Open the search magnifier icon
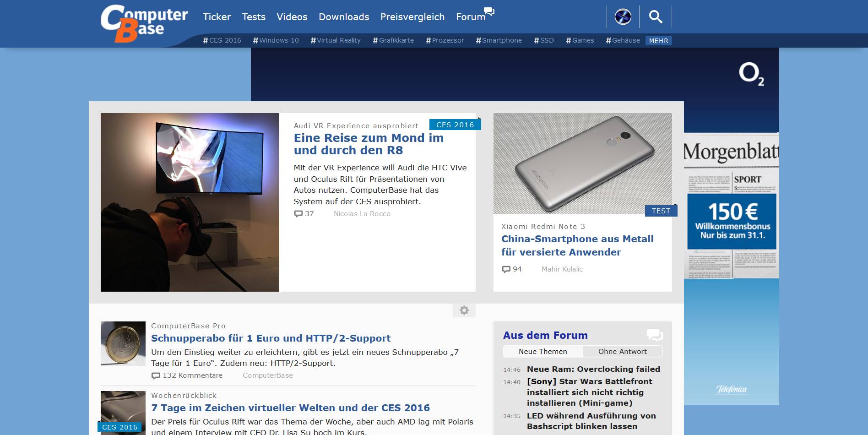Viewport: 868px width, 435px height. coord(656,17)
